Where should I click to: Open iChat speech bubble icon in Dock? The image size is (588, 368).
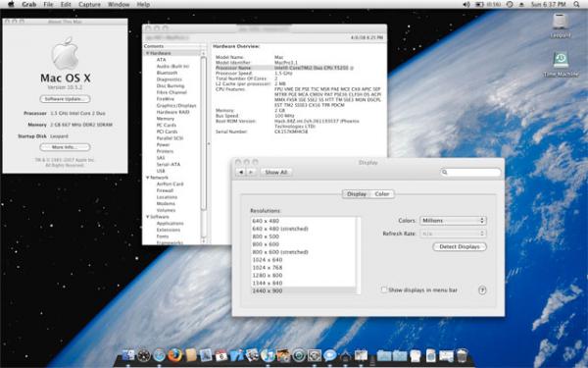[329, 355]
